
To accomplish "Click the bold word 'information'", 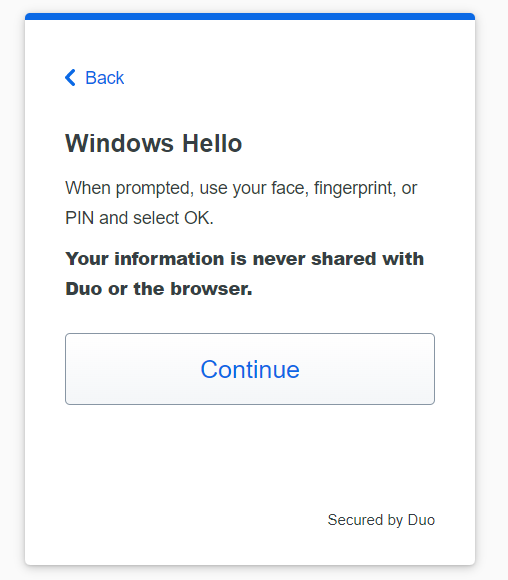I will pos(169,259).
